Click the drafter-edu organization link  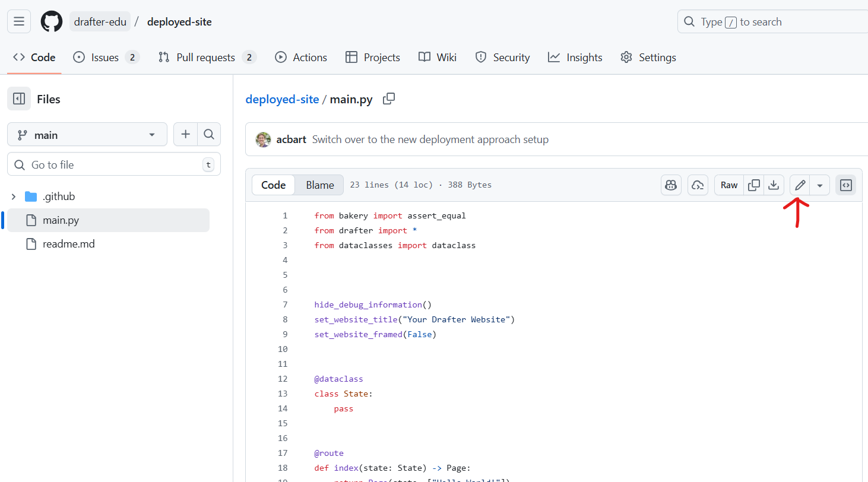point(100,22)
